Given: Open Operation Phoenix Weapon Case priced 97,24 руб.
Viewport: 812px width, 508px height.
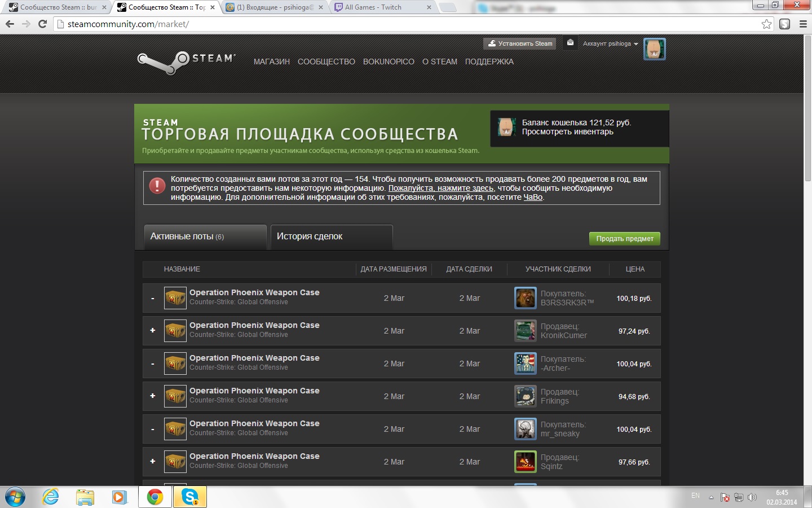Looking at the screenshot, I should (x=254, y=325).
